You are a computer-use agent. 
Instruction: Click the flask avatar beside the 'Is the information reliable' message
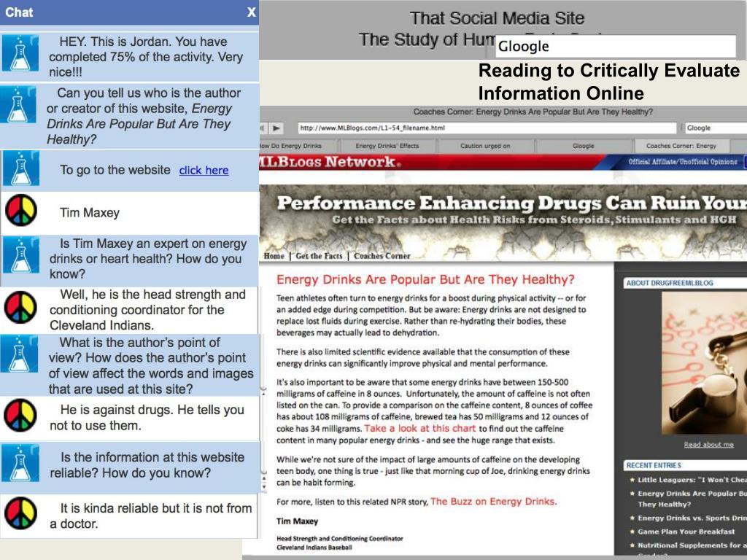20,463
